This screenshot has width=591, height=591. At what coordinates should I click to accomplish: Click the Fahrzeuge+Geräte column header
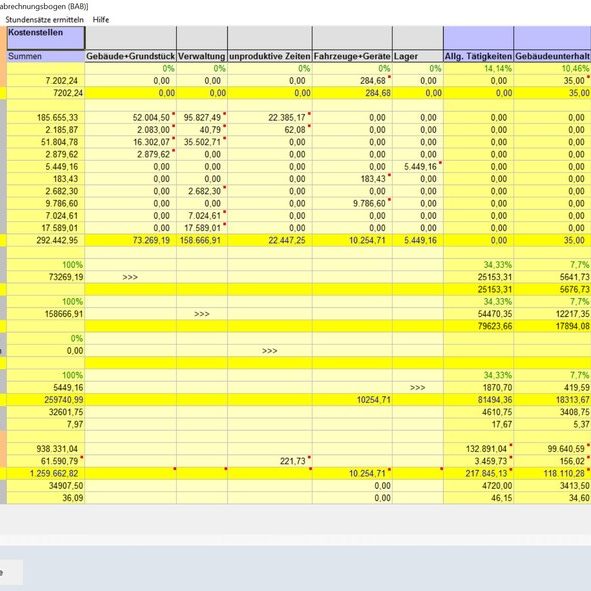pos(352,56)
